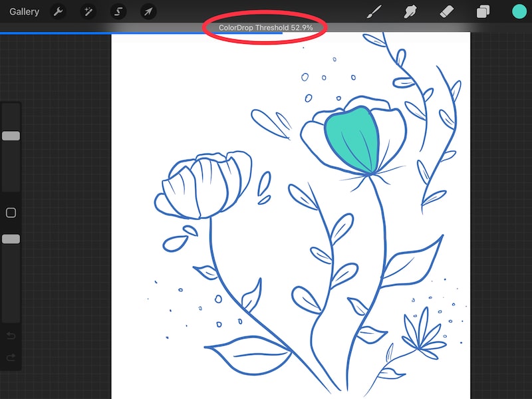Viewport: 532px width, 399px height.
Task: Return to the Gallery
Action: (x=24, y=11)
